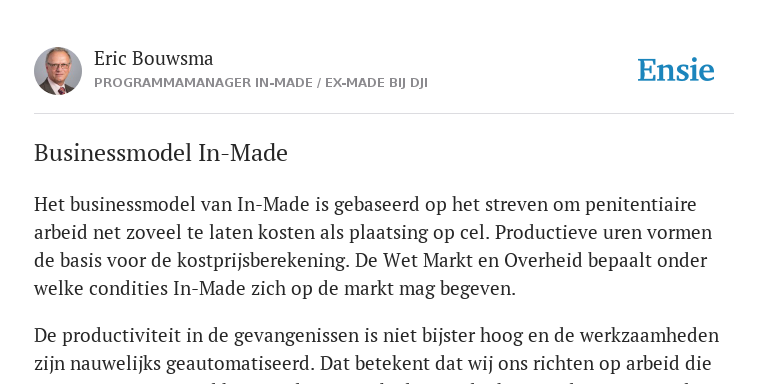Click the word werkzaamheden in the second paragraph
This screenshot has width=768, height=384.
[649, 336]
